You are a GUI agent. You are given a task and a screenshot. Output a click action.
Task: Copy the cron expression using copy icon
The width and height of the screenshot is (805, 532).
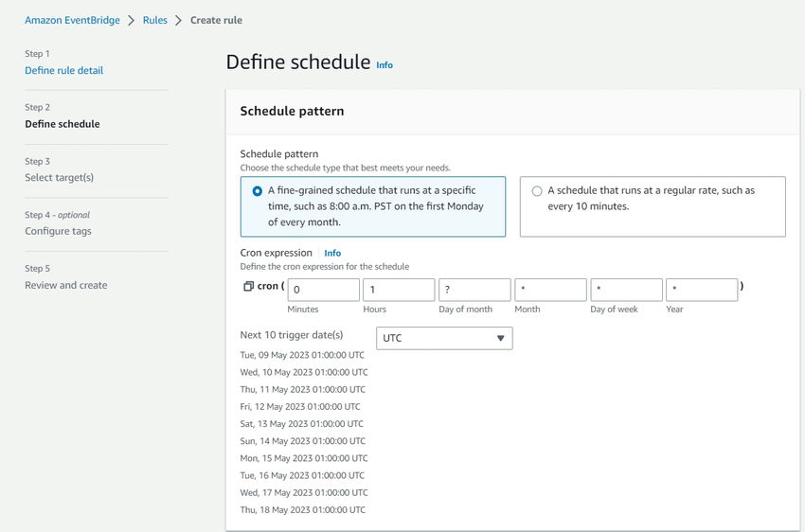pos(248,286)
